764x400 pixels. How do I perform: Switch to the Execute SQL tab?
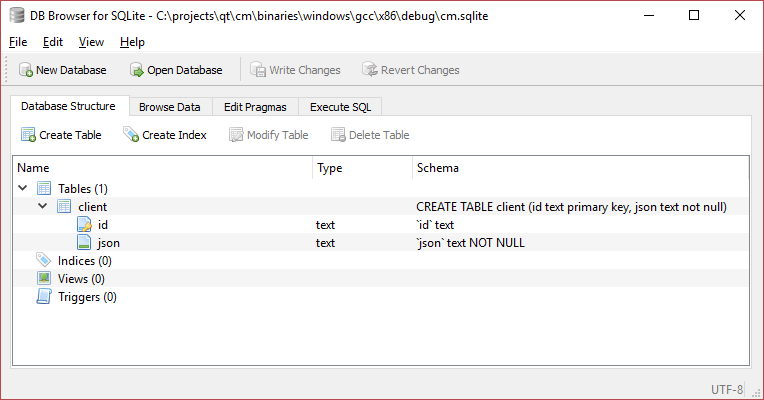(341, 107)
